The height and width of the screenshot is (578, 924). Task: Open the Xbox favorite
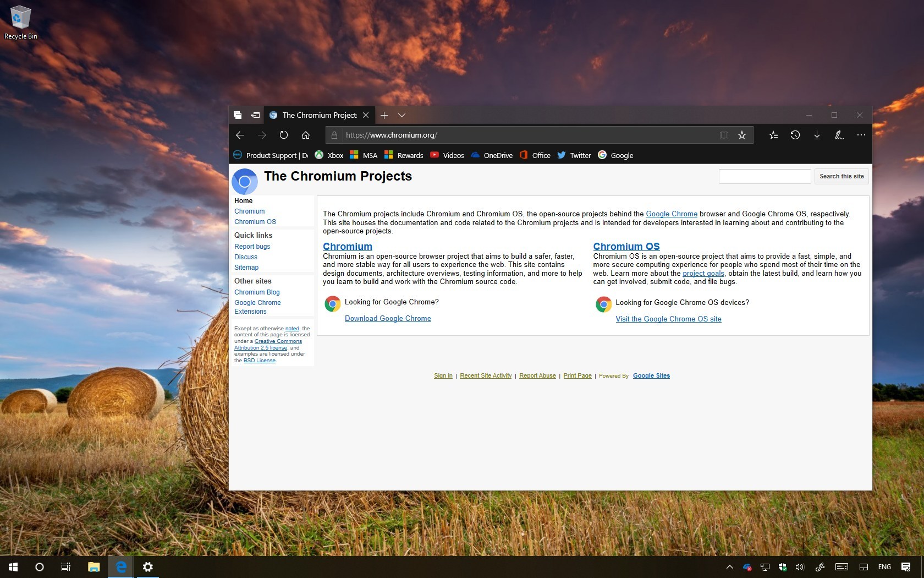click(329, 155)
